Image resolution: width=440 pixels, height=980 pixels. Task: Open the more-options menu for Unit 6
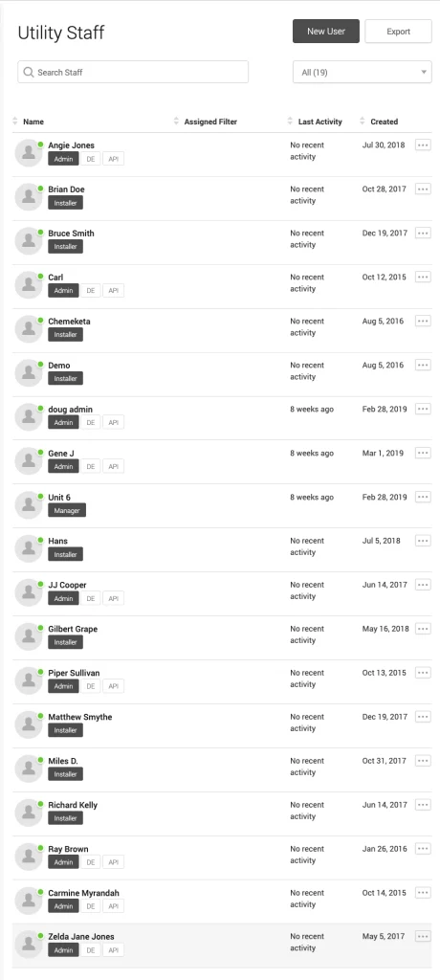pos(423,498)
